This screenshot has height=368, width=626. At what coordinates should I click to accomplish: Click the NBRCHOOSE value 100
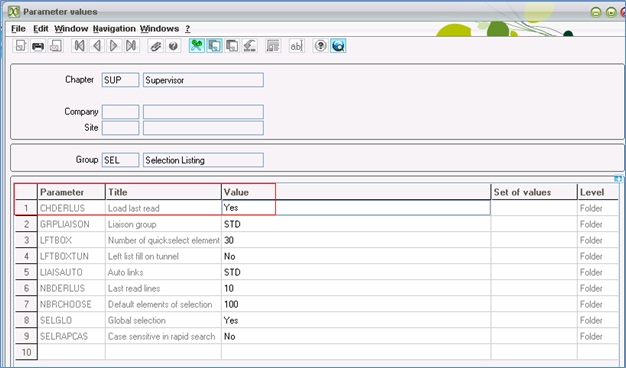[356, 304]
